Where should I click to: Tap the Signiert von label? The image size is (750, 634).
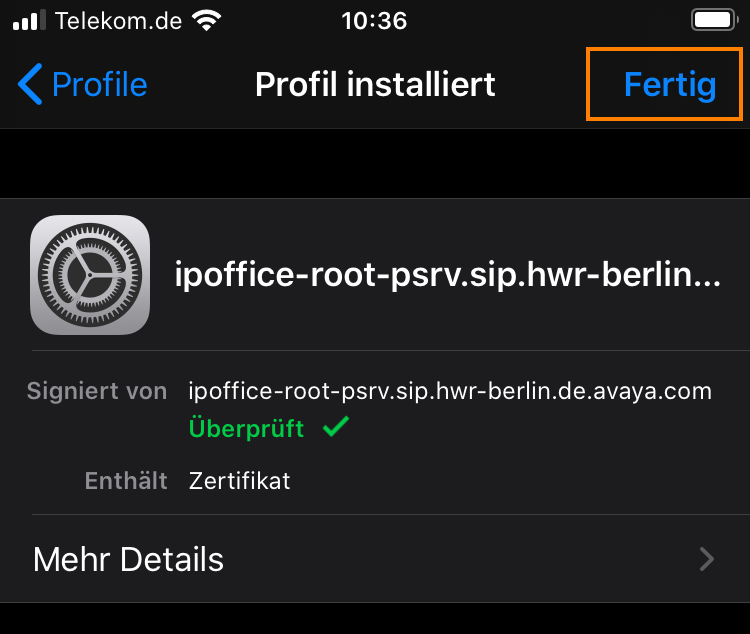pyautogui.click(x=97, y=391)
